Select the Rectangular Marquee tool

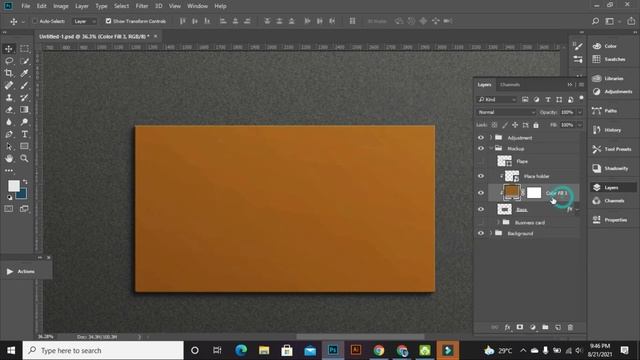(x=24, y=49)
